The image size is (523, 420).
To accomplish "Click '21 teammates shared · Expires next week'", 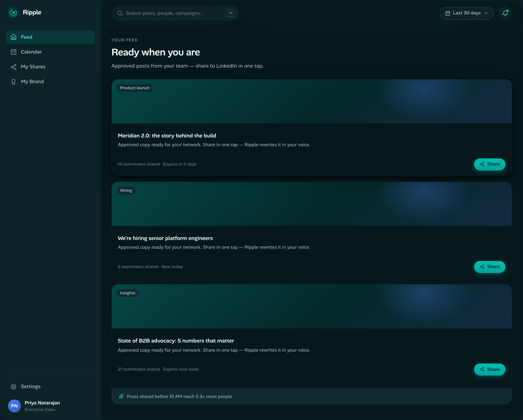I will (158, 369).
